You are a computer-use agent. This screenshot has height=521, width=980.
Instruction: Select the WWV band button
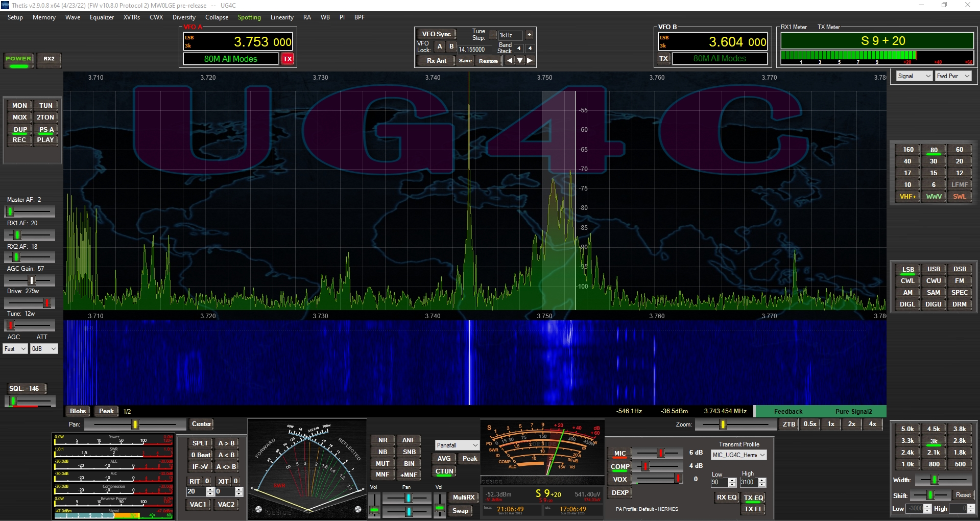click(x=934, y=197)
